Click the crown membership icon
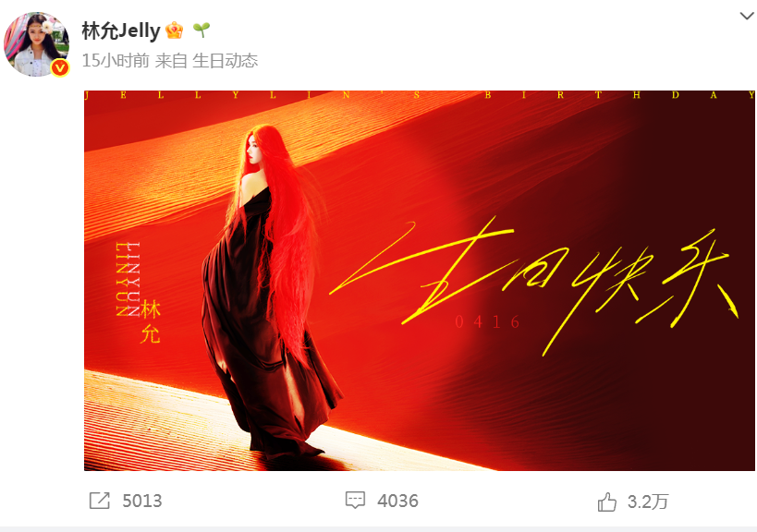 [x=175, y=30]
